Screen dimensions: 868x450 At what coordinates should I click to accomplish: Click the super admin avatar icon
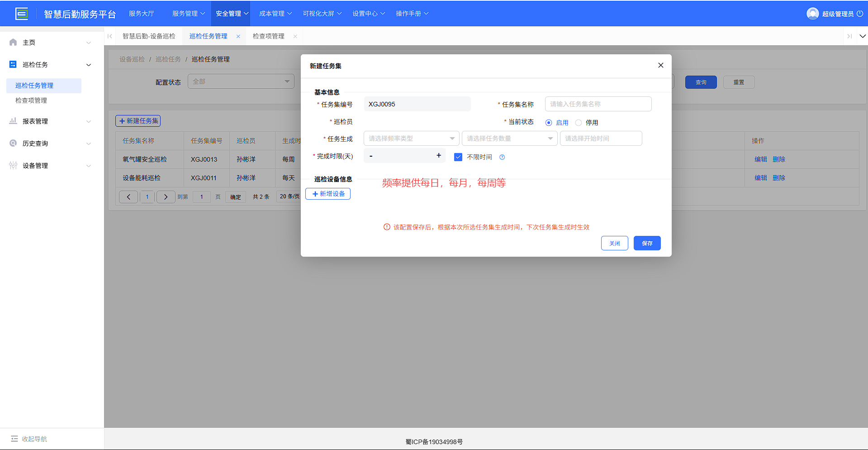(x=812, y=14)
